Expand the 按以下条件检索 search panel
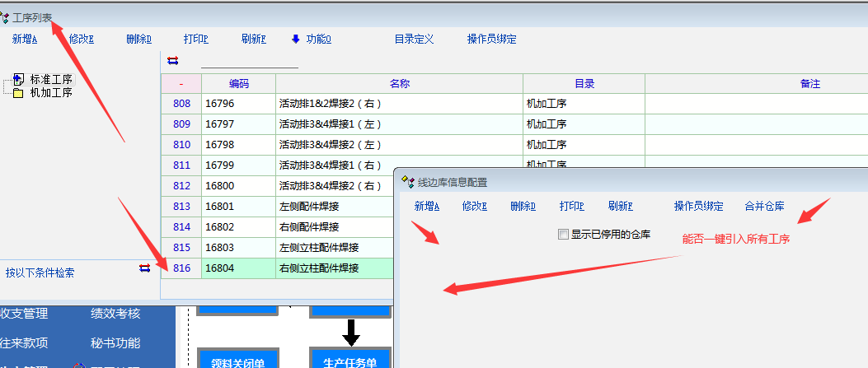Screen dimensions: 868x368 click(40, 273)
